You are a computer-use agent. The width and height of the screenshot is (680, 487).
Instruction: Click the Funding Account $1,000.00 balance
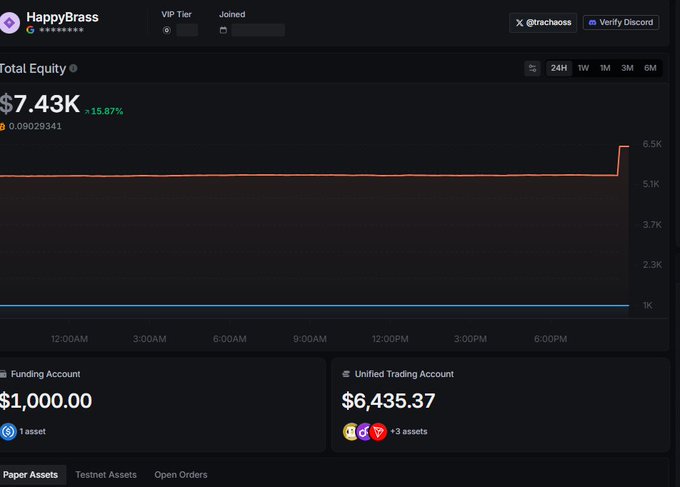click(46, 401)
